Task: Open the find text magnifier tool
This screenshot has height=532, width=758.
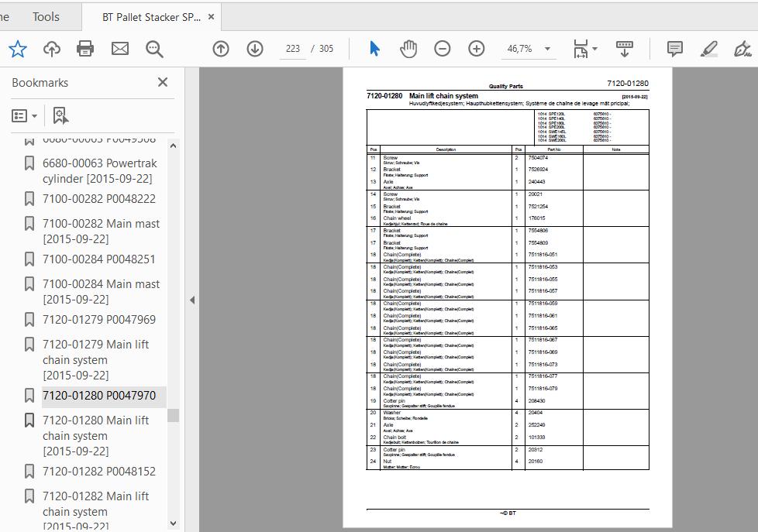Action: point(154,49)
